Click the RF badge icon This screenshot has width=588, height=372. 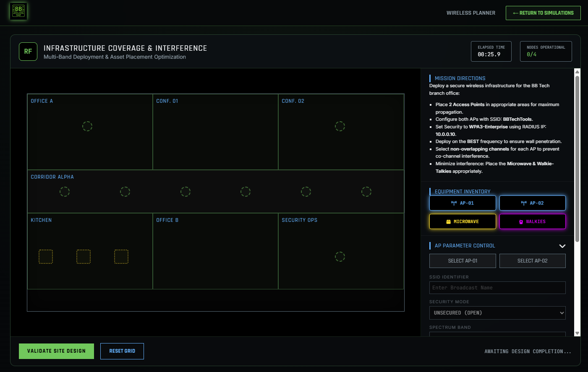point(28,52)
